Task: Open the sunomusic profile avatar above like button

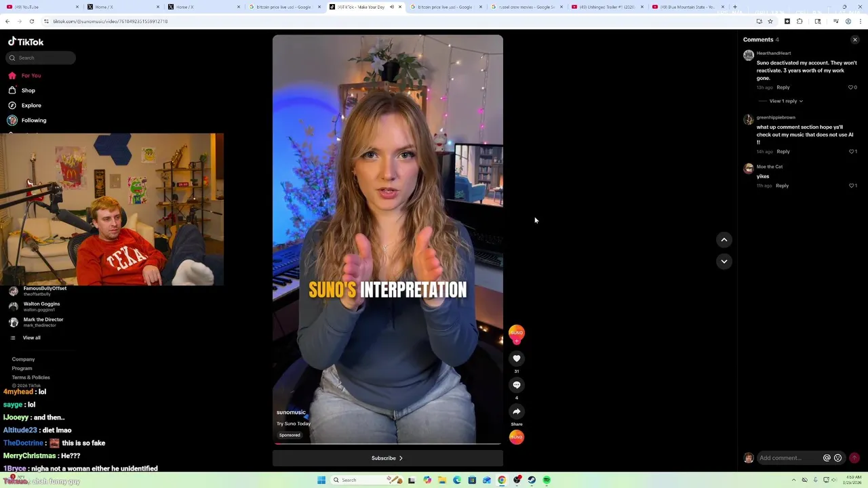Action: coord(517,333)
